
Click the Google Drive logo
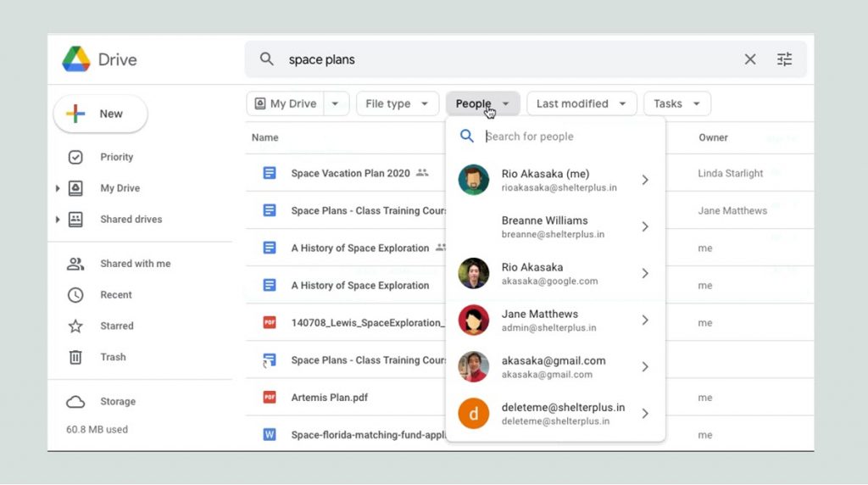(x=76, y=59)
